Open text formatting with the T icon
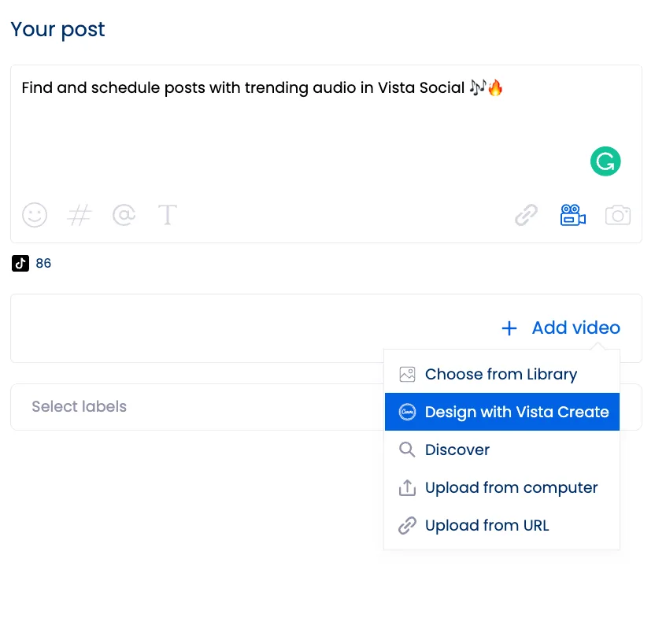 (168, 215)
